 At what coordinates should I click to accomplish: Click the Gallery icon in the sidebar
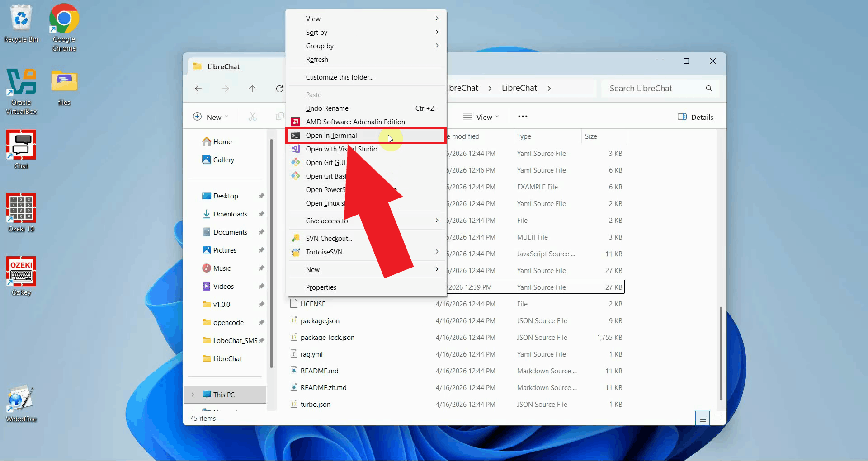(x=207, y=160)
